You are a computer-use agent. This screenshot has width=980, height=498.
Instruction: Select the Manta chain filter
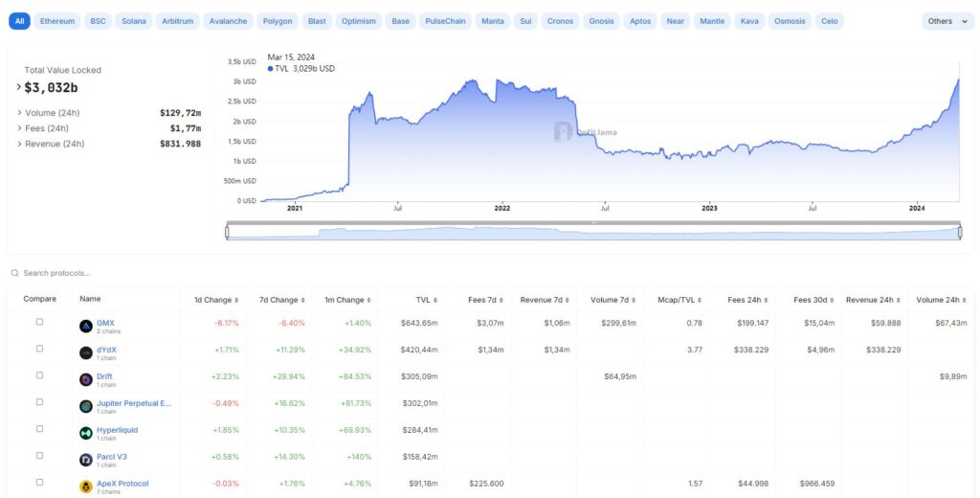pyautogui.click(x=493, y=21)
